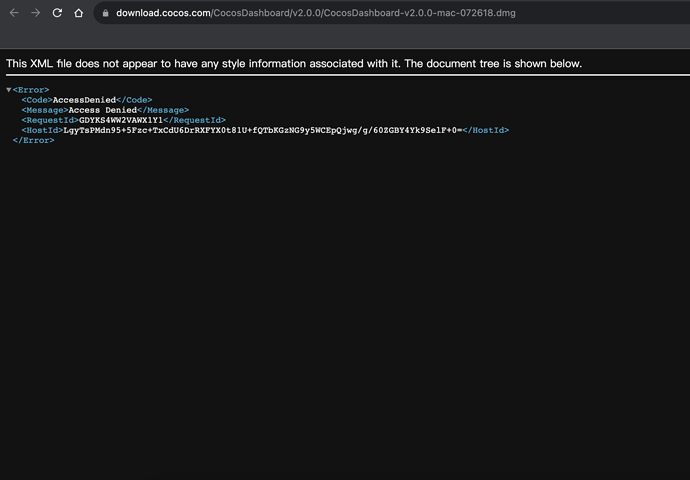The width and height of the screenshot is (690, 480).
Task: Click the GDYKS4WW2VAWX1Y1 request ID value
Action: pos(121,120)
